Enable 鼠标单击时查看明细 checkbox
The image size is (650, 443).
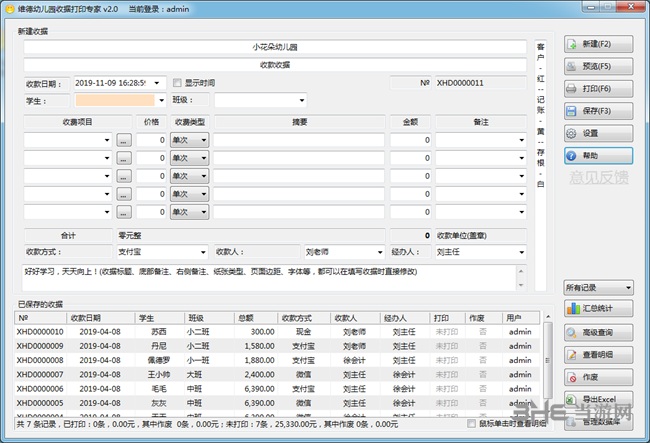471,424
